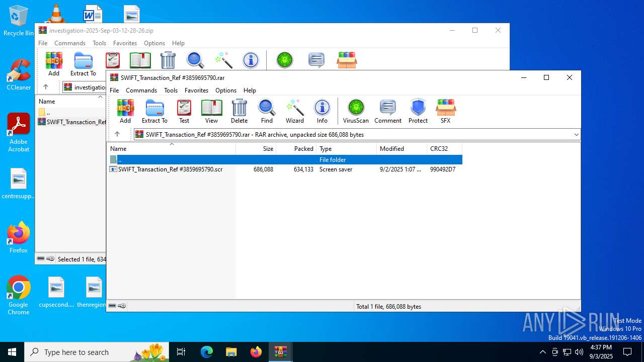This screenshot has width=644, height=362.
Task: Sort by Size column header
Action: 256,148
